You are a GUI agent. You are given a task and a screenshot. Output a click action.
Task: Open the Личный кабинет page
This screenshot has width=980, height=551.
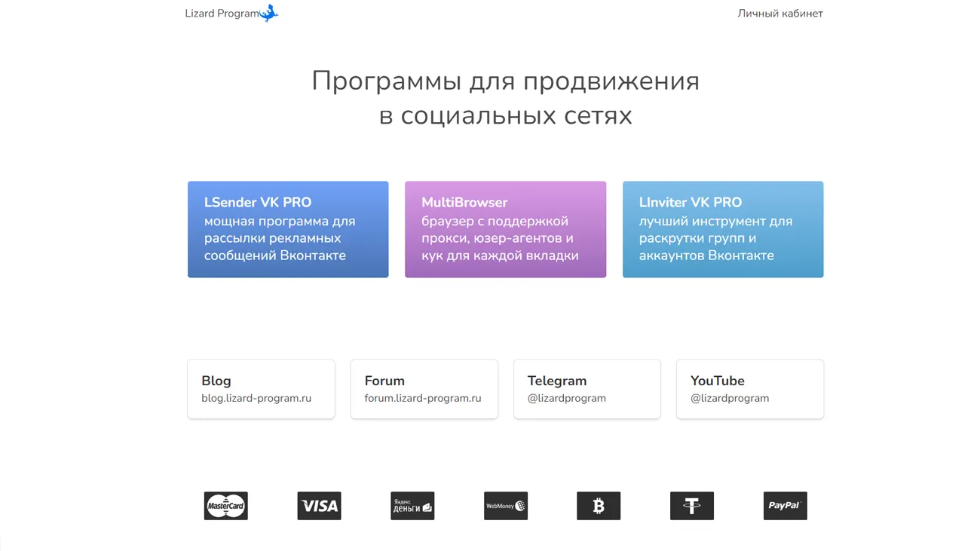[780, 14]
